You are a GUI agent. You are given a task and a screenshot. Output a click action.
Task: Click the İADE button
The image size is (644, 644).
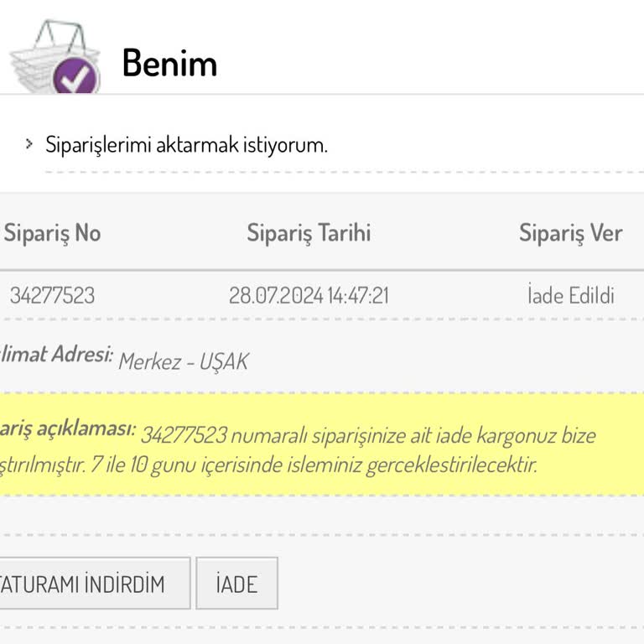pyautogui.click(x=237, y=584)
